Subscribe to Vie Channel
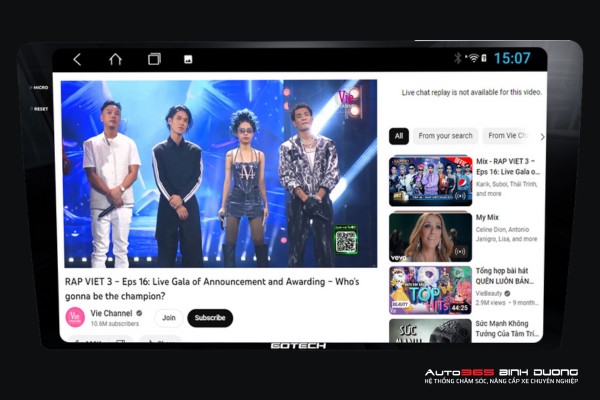 coord(210,318)
